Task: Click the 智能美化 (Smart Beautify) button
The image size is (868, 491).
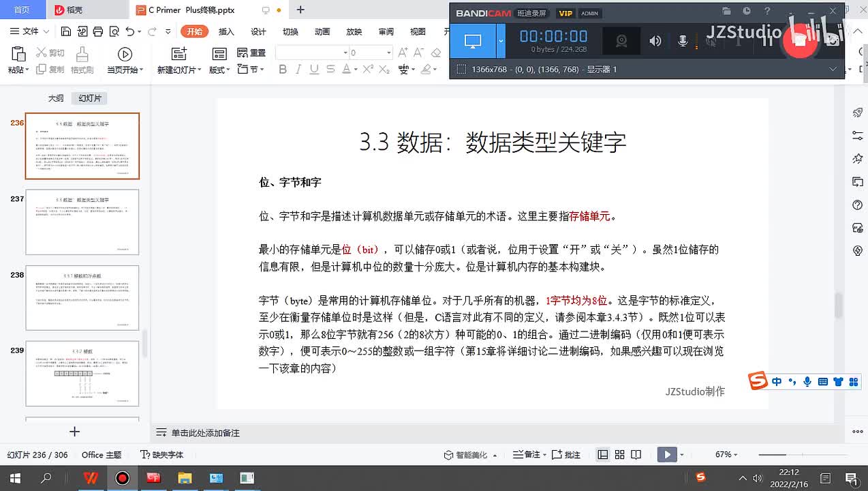Action: pyautogui.click(x=466, y=455)
